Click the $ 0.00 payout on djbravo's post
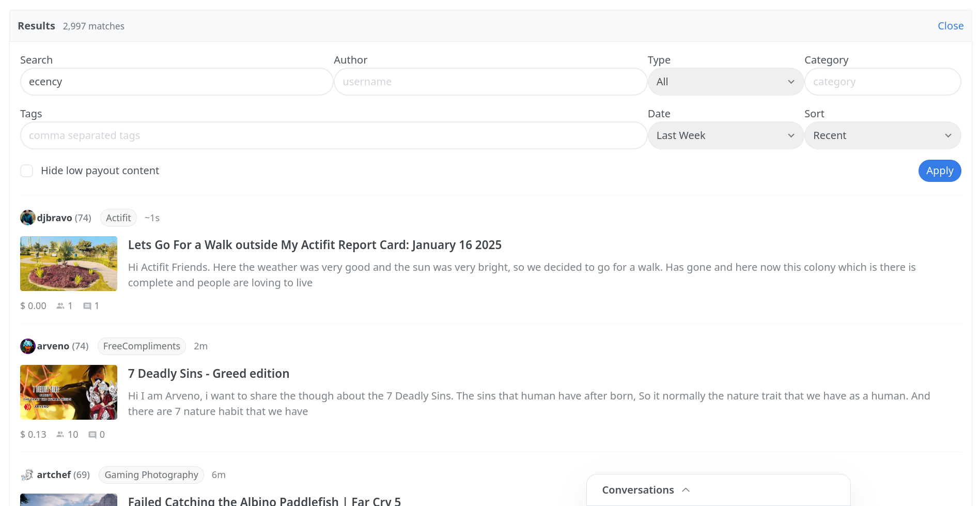This screenshot has width=980, height=506. tap(33, 306)
